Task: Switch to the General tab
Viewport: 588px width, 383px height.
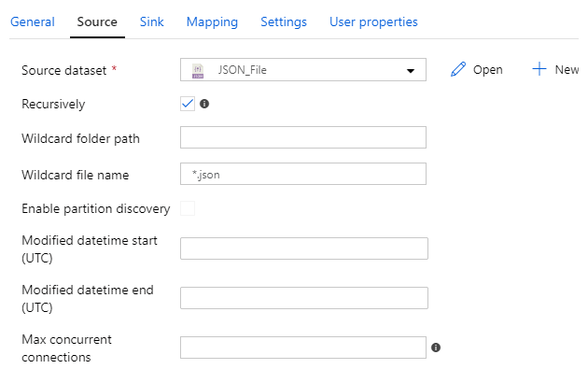Action: click(x=32, y=21)
